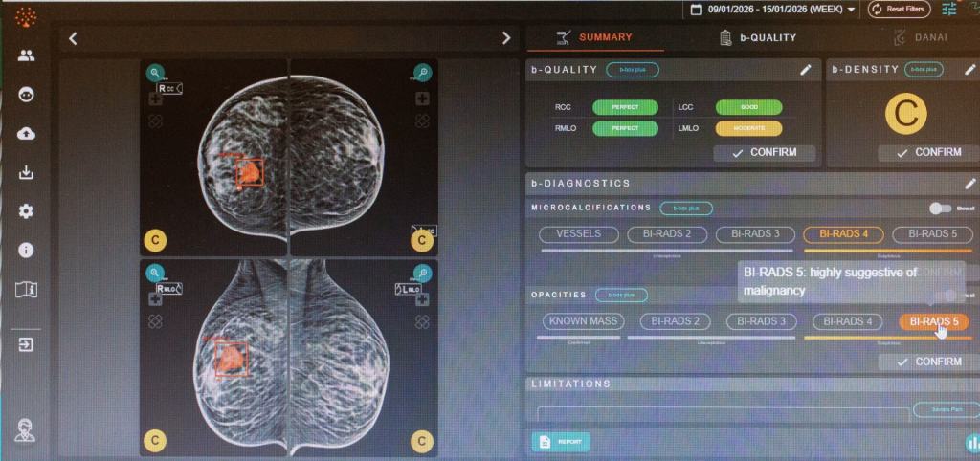Click the Reset Filters button
The width and height of the screenshot is (980, 461).
point(899,10)
